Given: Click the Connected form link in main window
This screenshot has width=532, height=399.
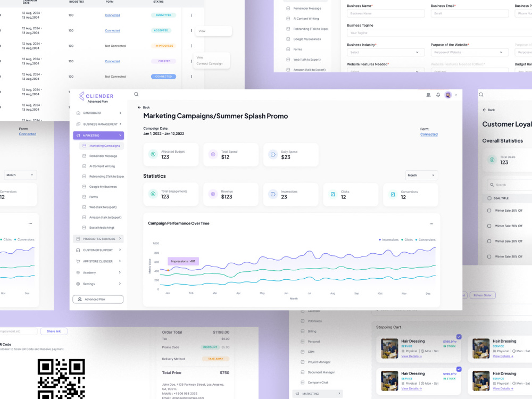Looking at the screenshot, I should click(x=429, y=135).
